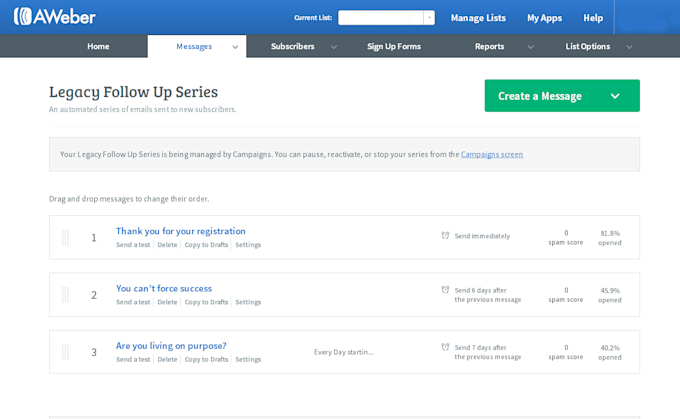The image size is (680, 419).
Task: Click clock icon for 7 days interval
Action: coord(446,347)
